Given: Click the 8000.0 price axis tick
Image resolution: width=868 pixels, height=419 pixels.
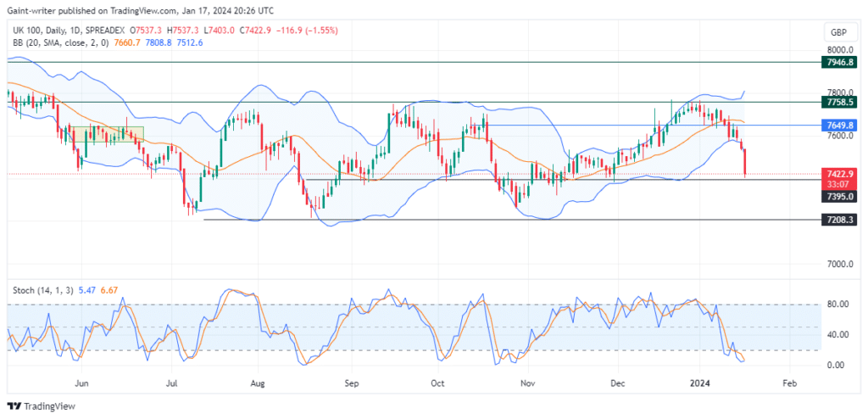Looking at the screenshot, I should pyautogui.click(x=840, y=49).
